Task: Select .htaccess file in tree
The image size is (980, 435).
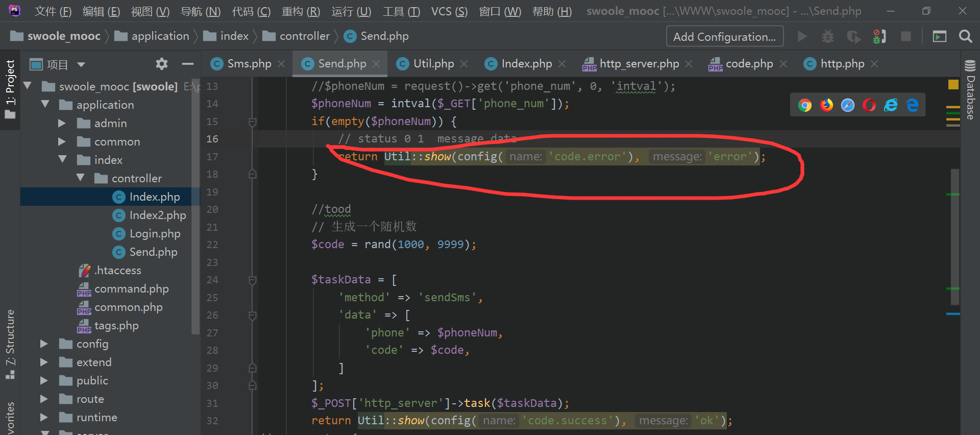Action: (x=117, y=271)
